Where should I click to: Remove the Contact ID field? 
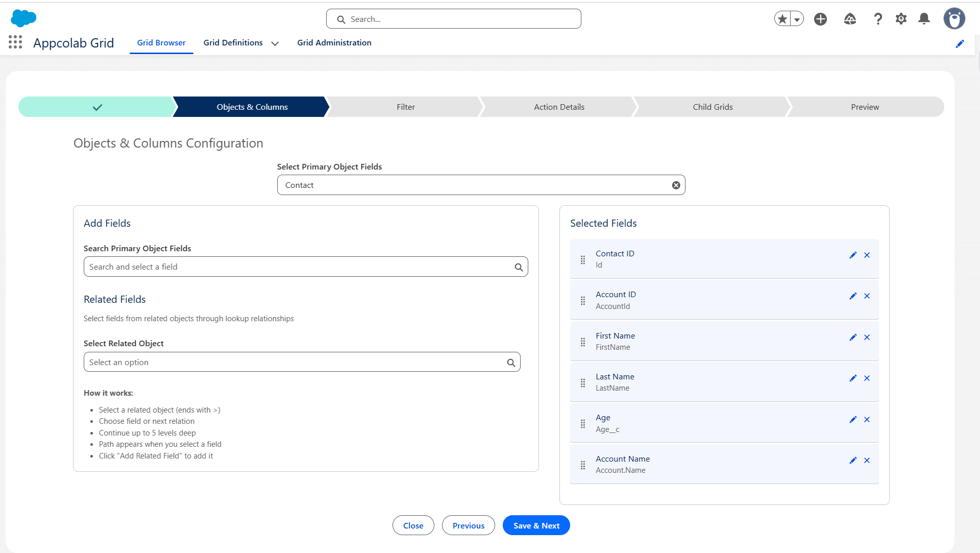pos(867,255)
